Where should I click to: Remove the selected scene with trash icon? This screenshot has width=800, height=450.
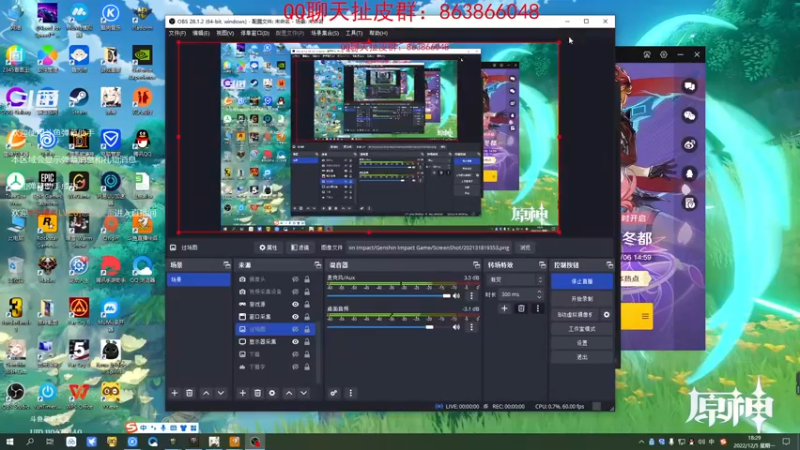(x=189, y=393)
